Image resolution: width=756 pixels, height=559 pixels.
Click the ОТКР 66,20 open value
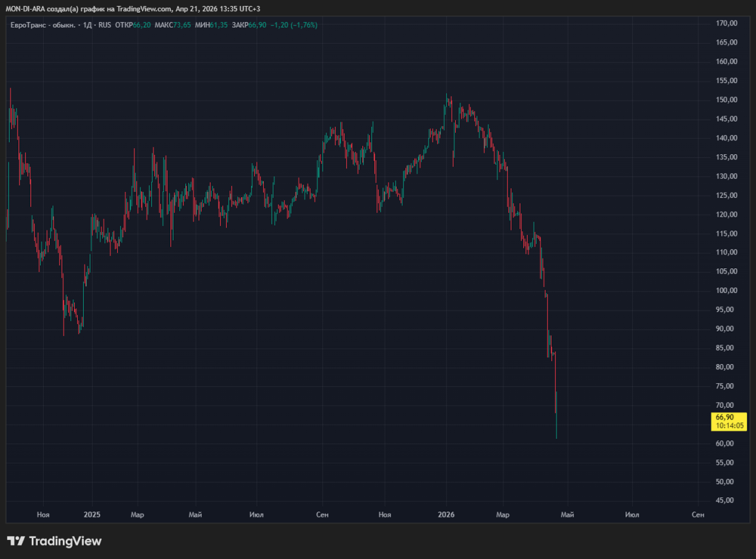click(132, 25)
